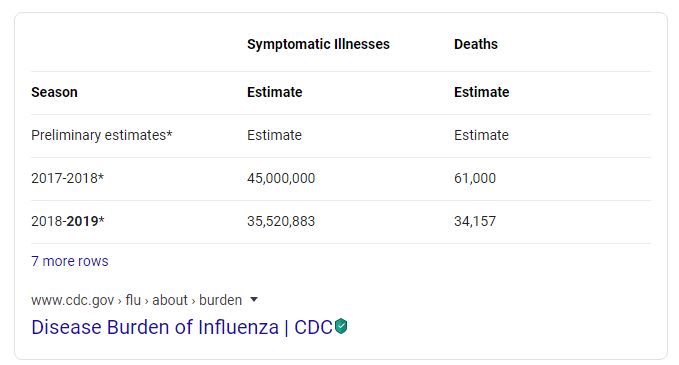The image size is (679, 365).
Task: Click the Preliminary estimates* row label
Action: point(102,136)
